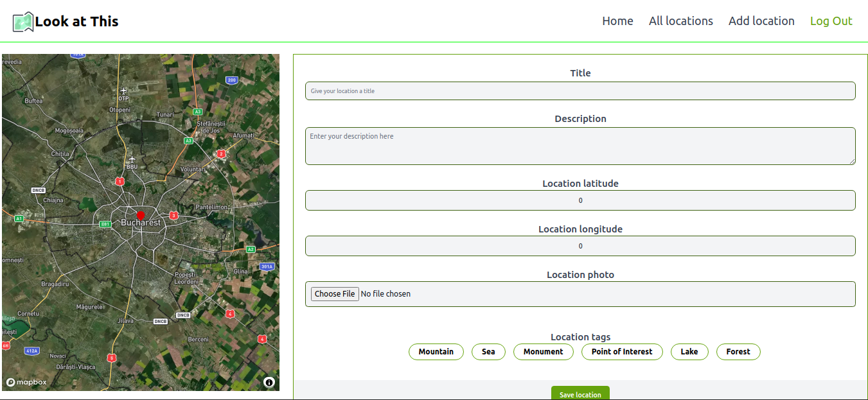Click the Măgurele label on the map
The image size is (868, 400).
click(x=89, y=307)
